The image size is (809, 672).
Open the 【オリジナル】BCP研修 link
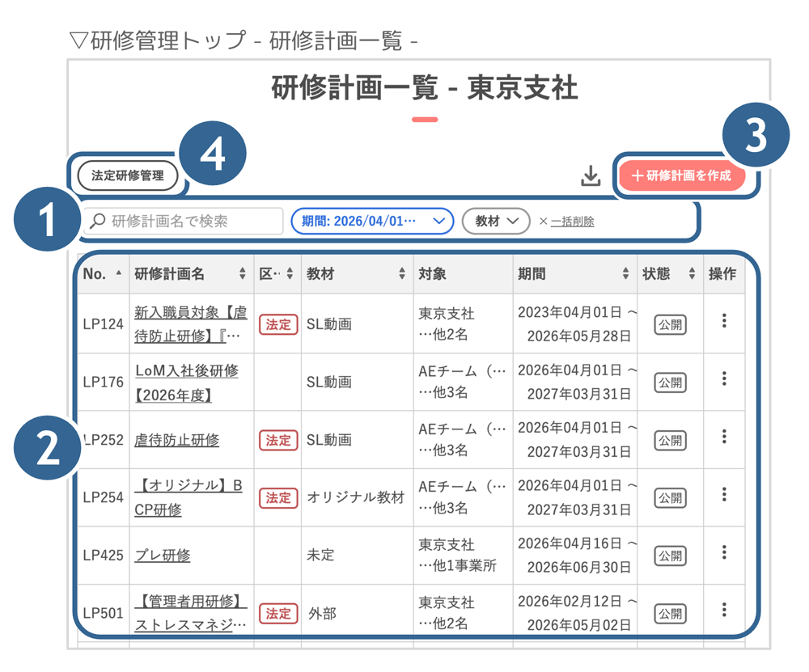(188, 497)
